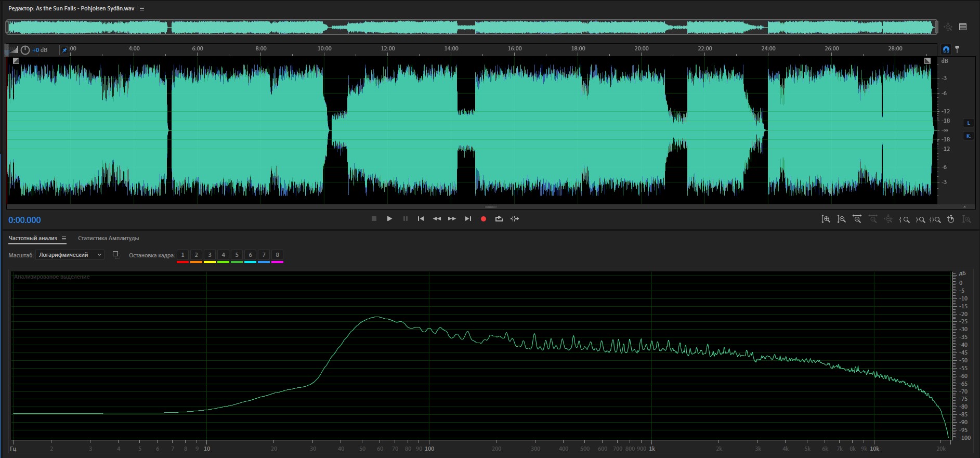Open the Масштаб Логарифмический dropdown
The image size is (980, 458).
click(70, 255)
